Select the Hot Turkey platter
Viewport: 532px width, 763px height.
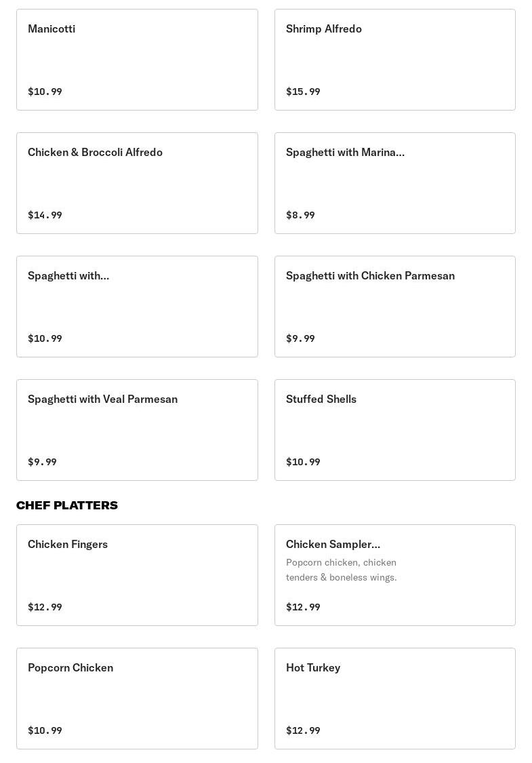coord(394,699)
